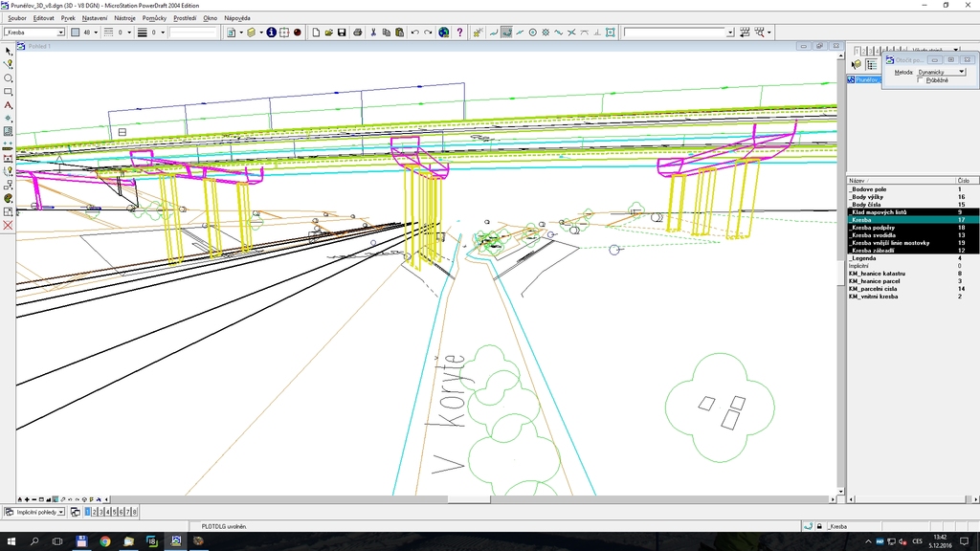Open the Element Information (i) icon

click(271, 33)
